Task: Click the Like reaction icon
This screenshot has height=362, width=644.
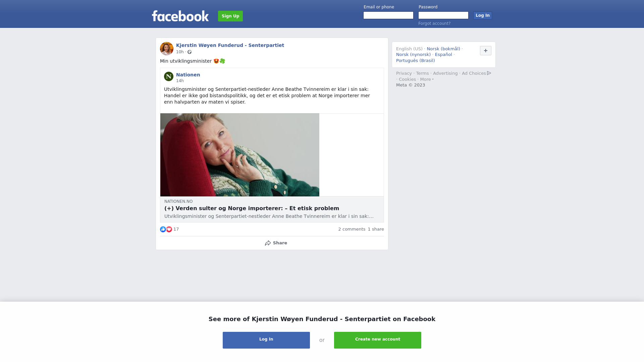Action: pos(163,229)
